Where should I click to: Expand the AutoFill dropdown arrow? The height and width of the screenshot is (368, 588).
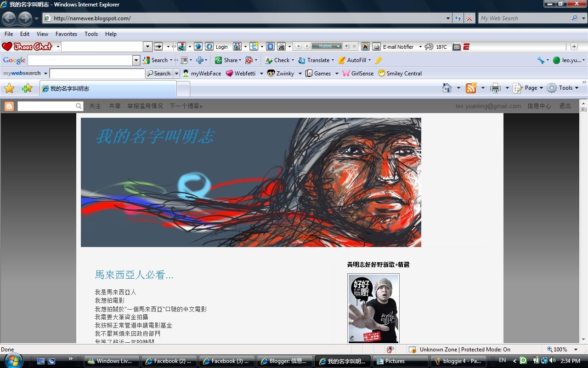(369, 60)
